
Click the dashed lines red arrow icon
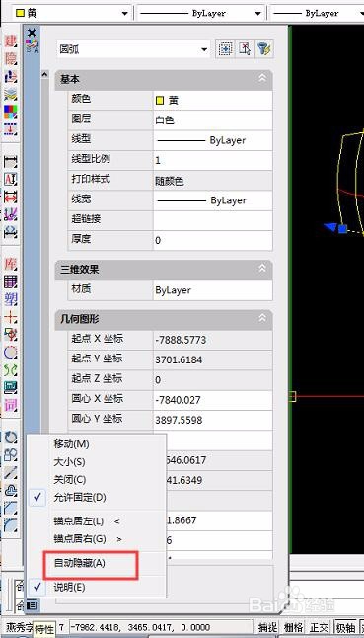pyautogui.click(x=11, y=129)
